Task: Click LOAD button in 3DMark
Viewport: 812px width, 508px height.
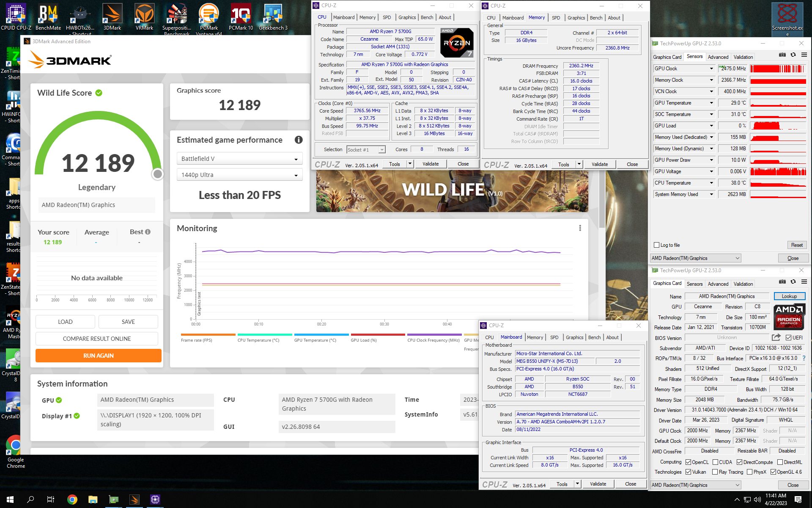Action: (65, 322)
